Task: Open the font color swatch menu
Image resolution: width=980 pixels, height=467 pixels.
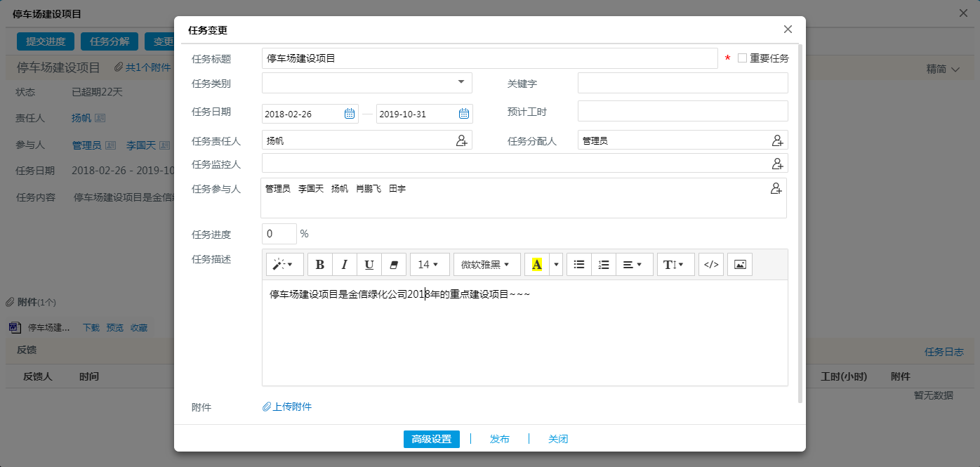Action: pos(556,263)
